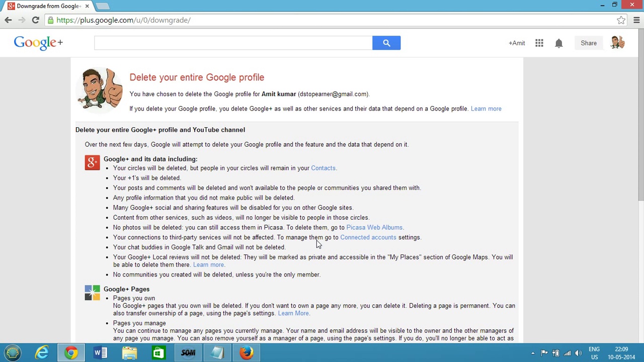
Task: Click the 'Google+ Pages' section heading
Action: point(126,289)
